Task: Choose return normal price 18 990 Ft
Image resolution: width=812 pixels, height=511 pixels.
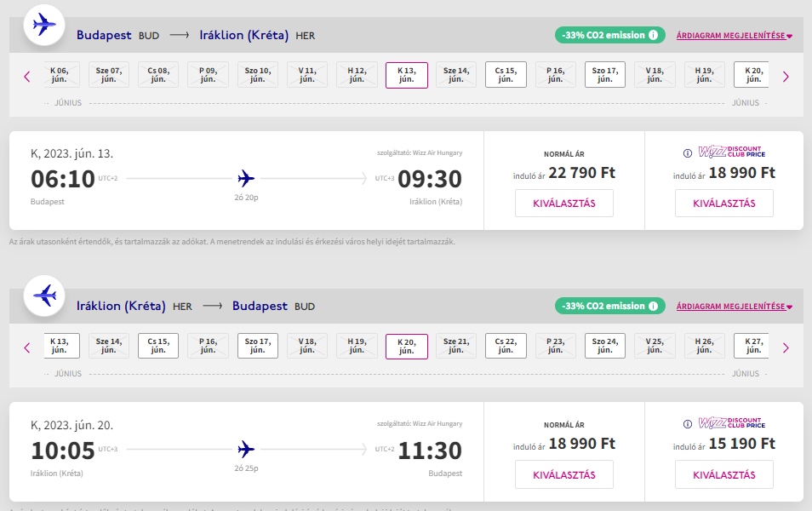Action: pos(563,474)
